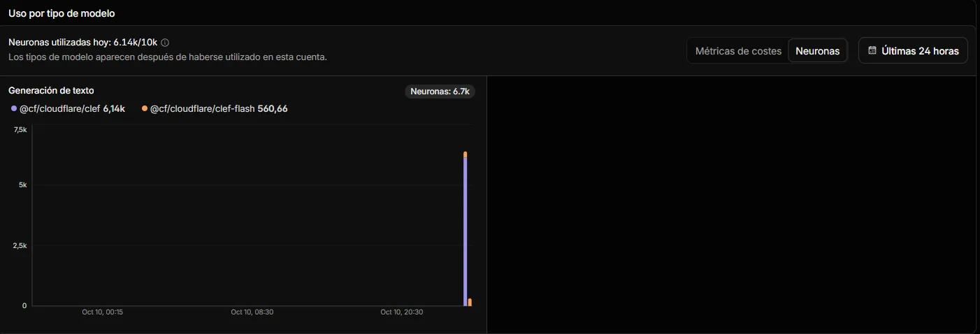Click the Neuronas: 6.7k badge
This screenshot has height=334, width=980.
tap(440, 92)
